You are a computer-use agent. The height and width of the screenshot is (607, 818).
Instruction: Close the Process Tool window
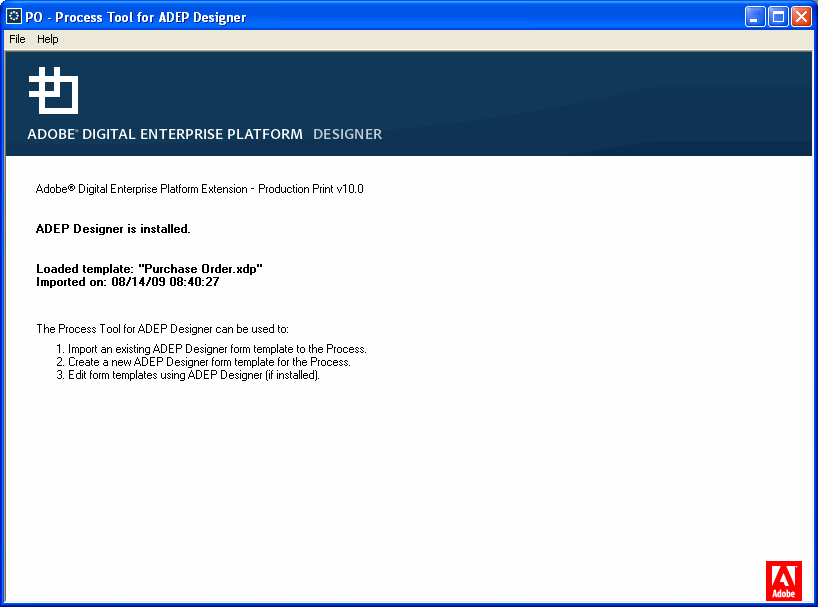[801, 17]
